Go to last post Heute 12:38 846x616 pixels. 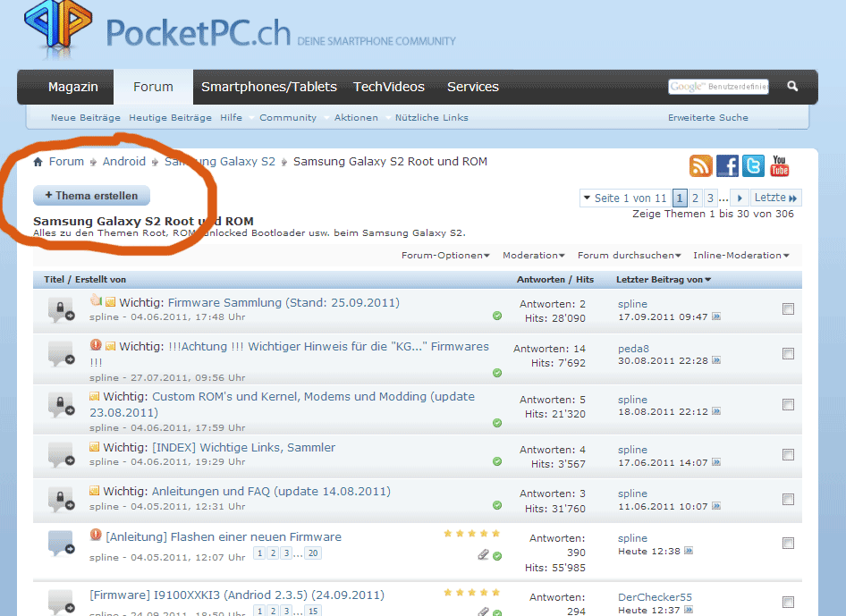(689, 551)
